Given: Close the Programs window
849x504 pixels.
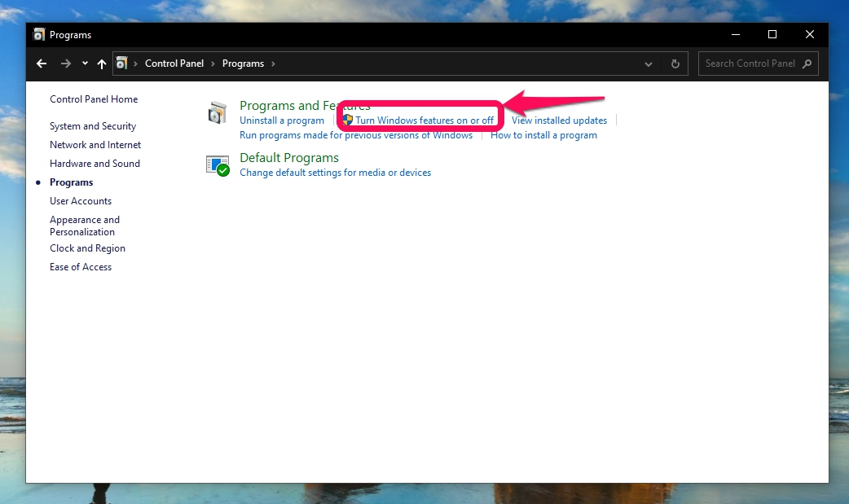Looking at the screenshot, I should pos(809,35).
